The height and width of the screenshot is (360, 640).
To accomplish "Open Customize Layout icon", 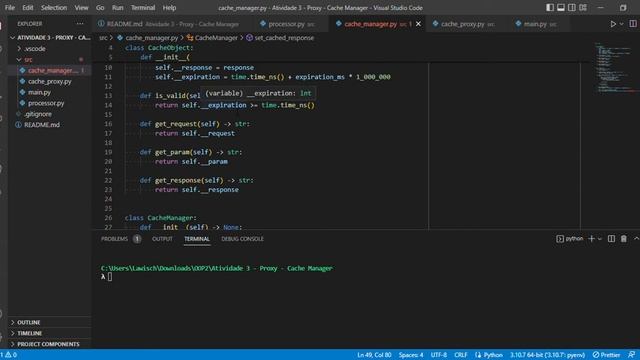I will tap(583, 8).
